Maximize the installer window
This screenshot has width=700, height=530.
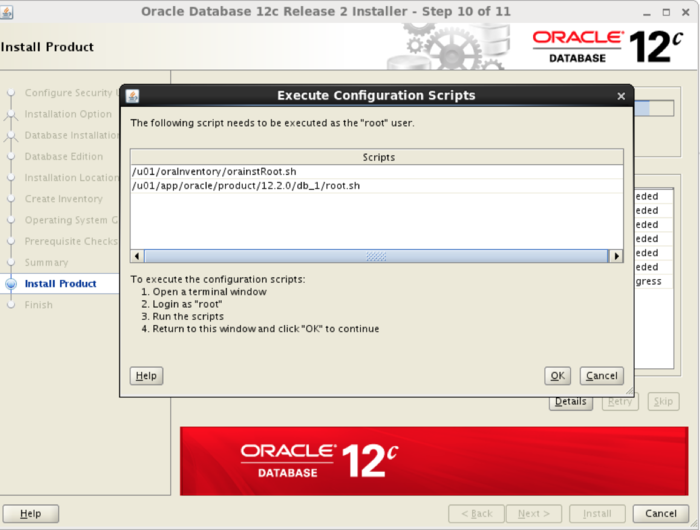(666, 13)
